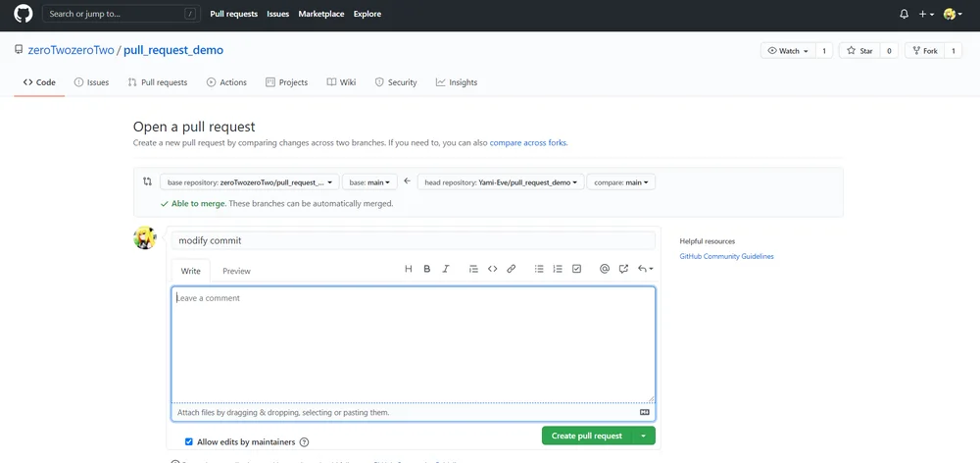Open the Actions tab
The height and width of the screenshot is (463, 980).
pos(227,82)
